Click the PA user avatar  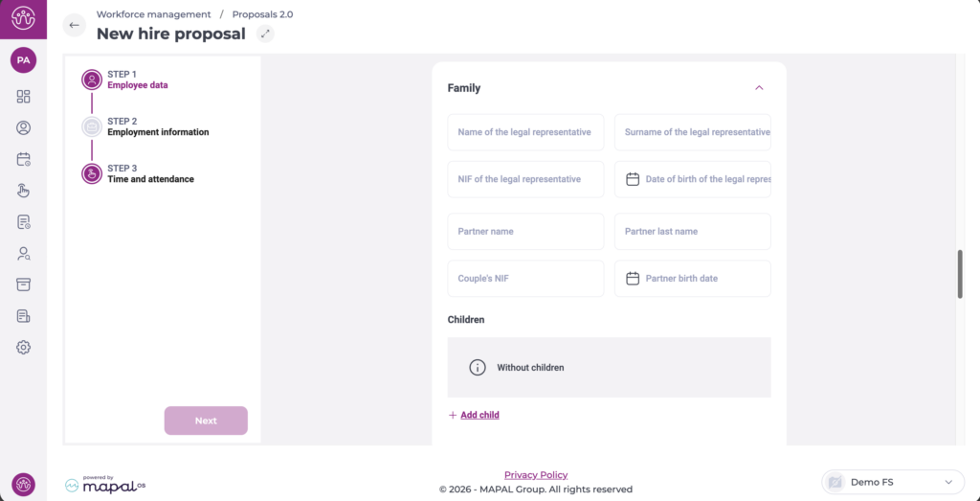point(23,60)
